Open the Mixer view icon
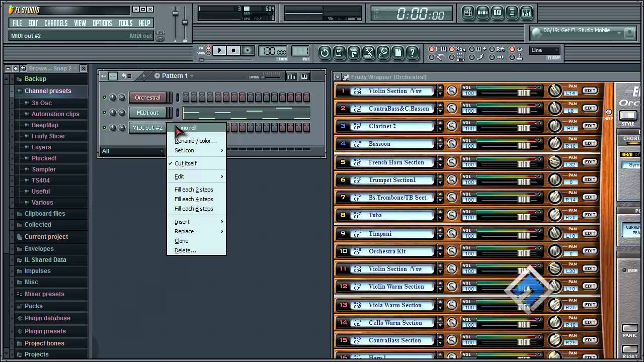 526,13
